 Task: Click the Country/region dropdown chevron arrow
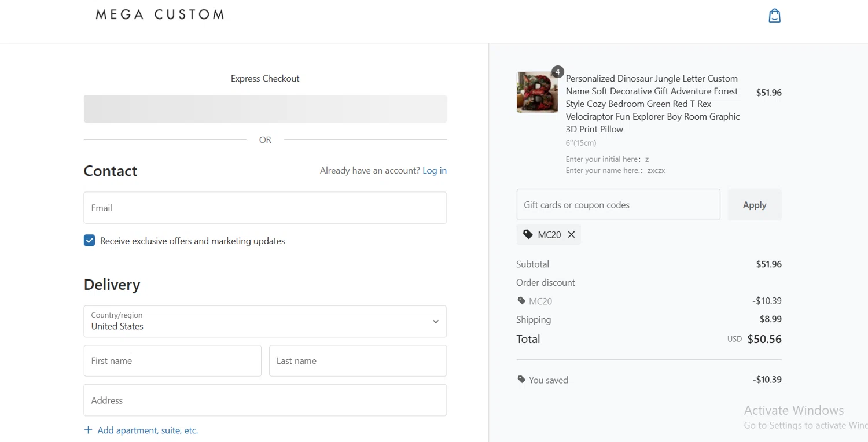pyautogui.click(x=436, y=322)
